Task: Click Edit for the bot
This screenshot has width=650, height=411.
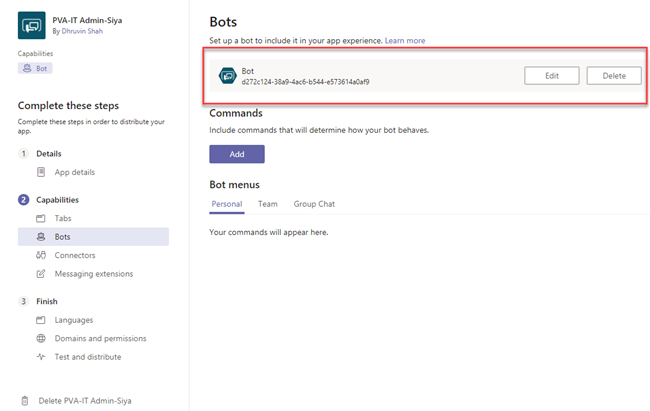Action: [552, 76]
